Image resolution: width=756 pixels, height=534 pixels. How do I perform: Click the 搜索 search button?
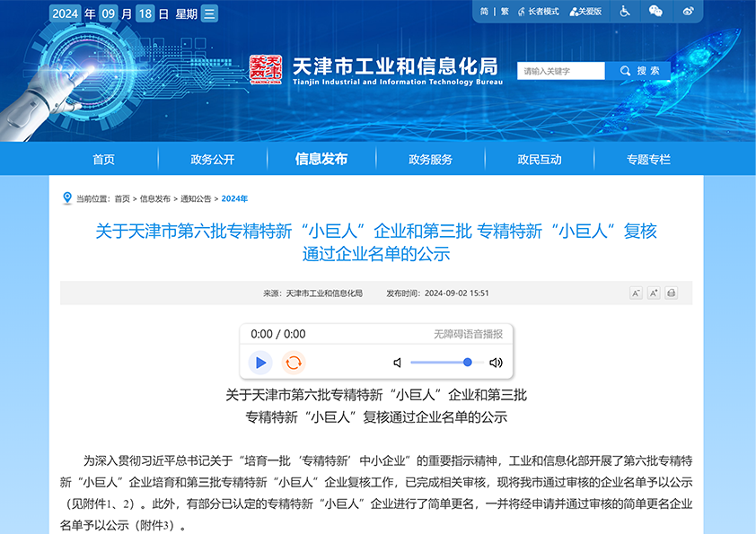point(639,70)
